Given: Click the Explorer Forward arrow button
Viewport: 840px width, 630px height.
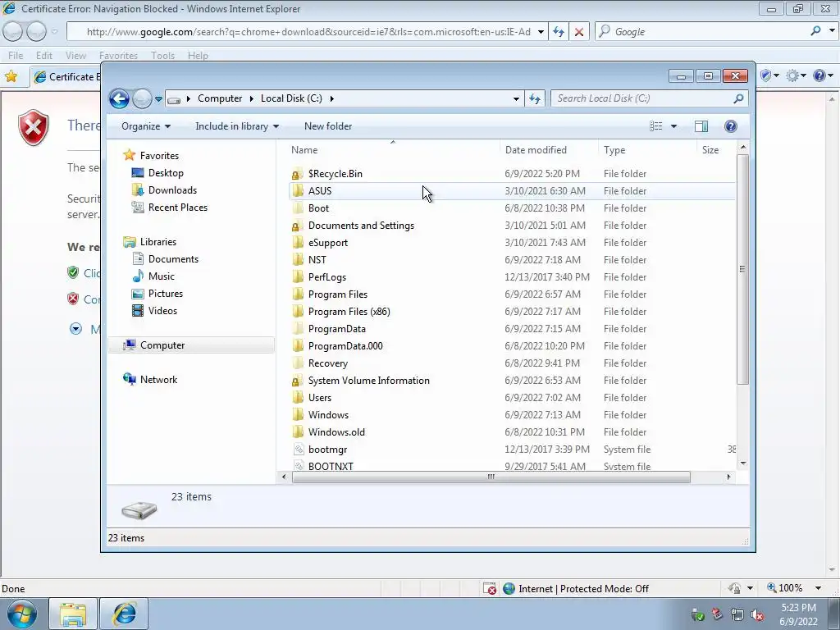Looking at the screenshot, I should (142, 98).
